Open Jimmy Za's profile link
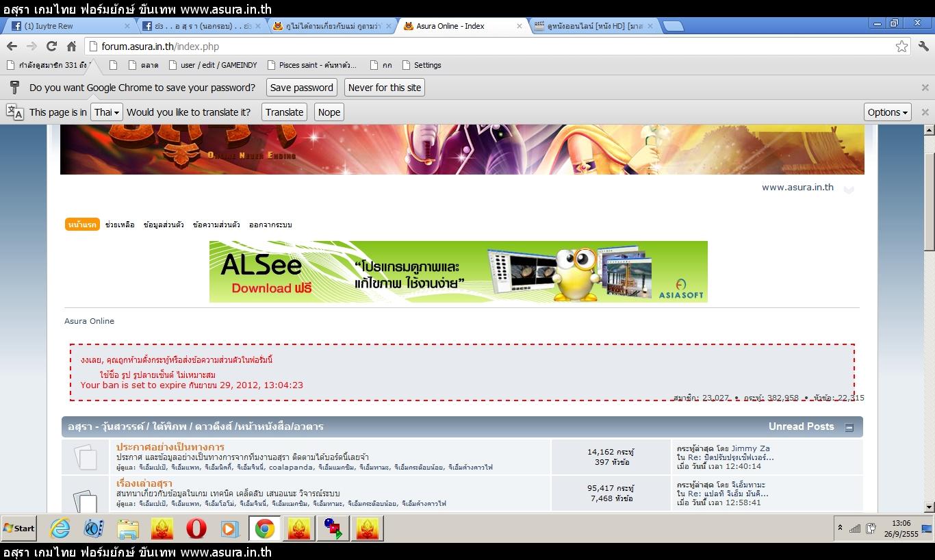 click(750, 448)
